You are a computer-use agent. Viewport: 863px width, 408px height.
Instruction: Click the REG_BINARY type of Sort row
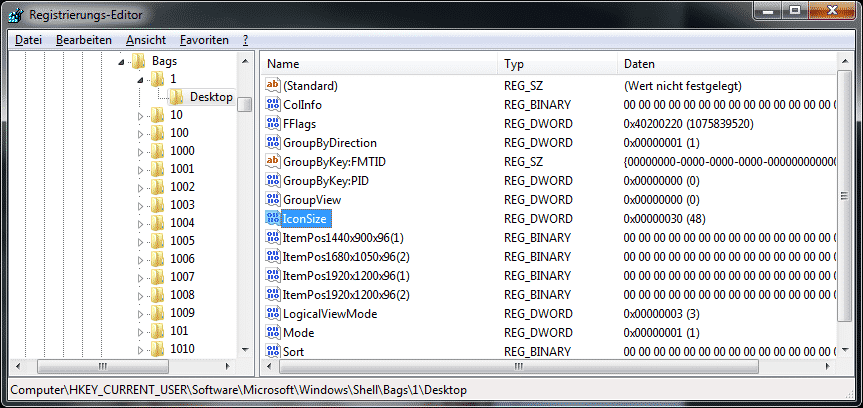537,351
